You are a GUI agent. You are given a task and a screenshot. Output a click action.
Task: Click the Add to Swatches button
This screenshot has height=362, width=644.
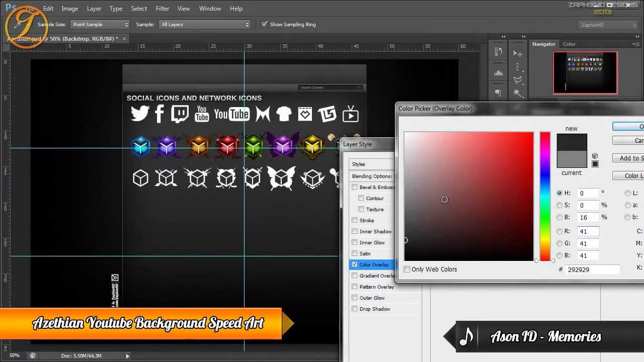(x=628, y=158)
